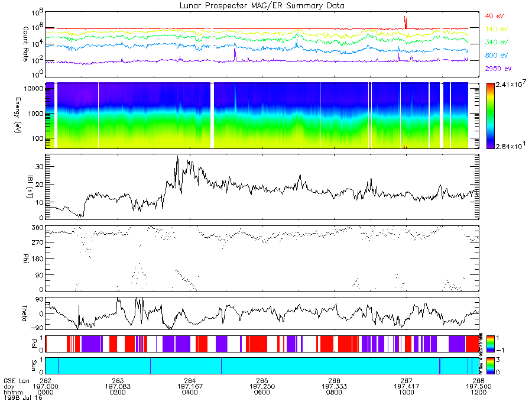This screenshot has width=532, height=414.
Task: Click the '0200' time tick label
Action: coord(118,392)
